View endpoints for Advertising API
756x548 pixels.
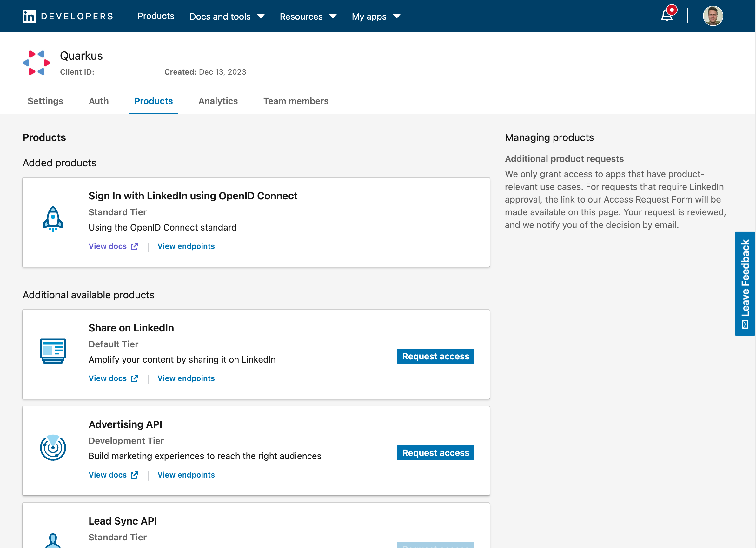(186, 474)
